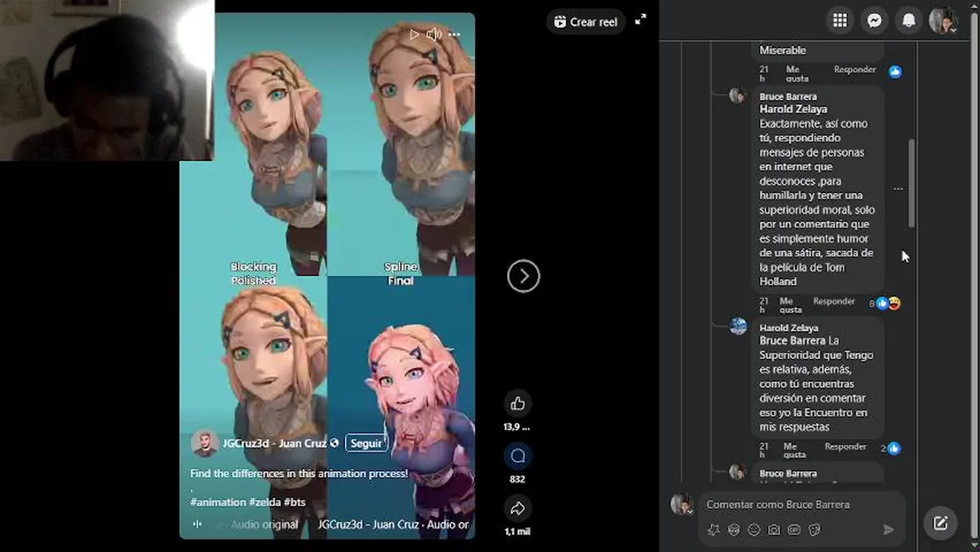Click the Seguir button for JGCruz3d
Image resolution: width=980 pixels, height=552 pixels.
[x=366, y=443]
